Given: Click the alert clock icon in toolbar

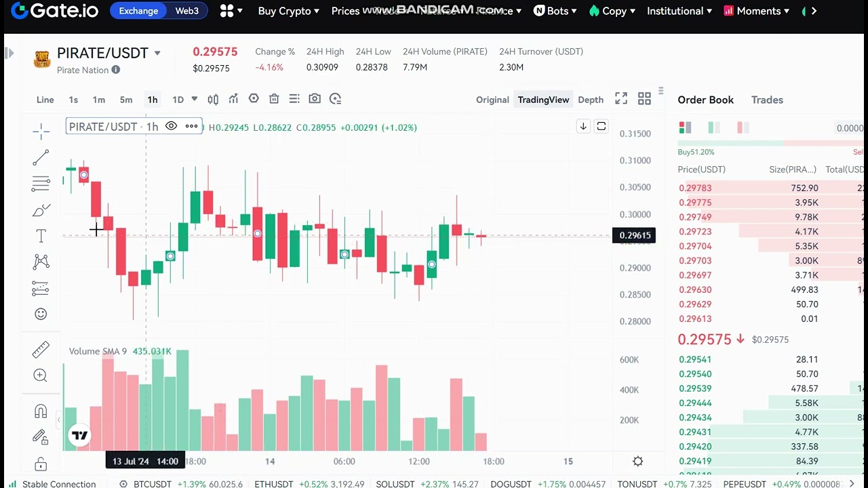Looking at the screenshot, I should pyautogui.click(x=335, y=99).
